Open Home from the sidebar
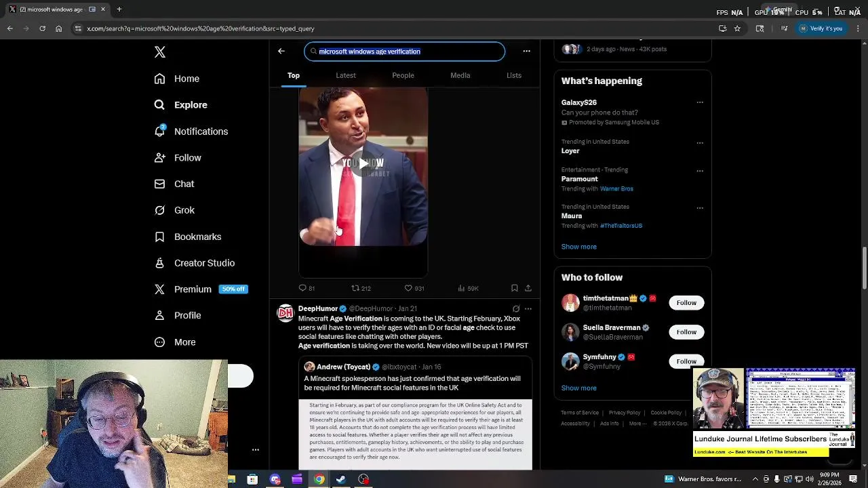 [x=177, y=79]
